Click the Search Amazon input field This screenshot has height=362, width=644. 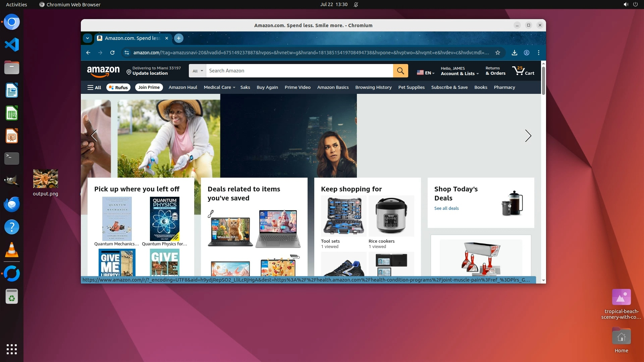coord(299,71)
